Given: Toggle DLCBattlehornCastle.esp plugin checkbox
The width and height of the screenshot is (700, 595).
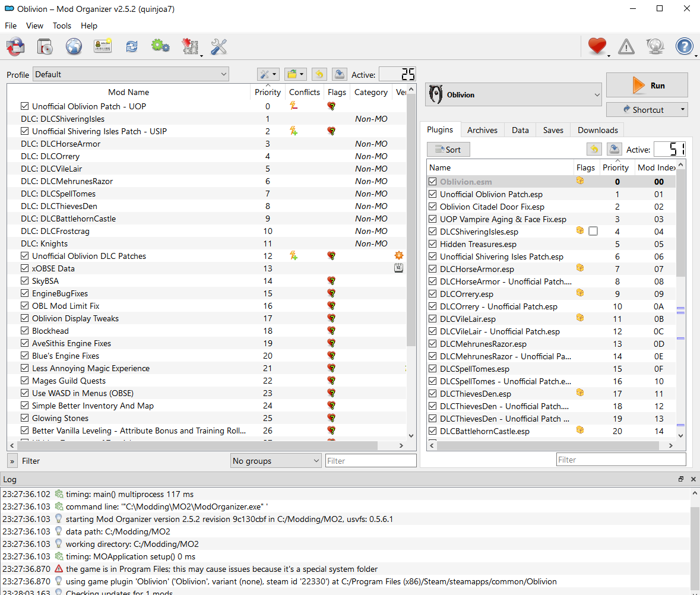Looking at the screenshot, I should coord(433,431).
